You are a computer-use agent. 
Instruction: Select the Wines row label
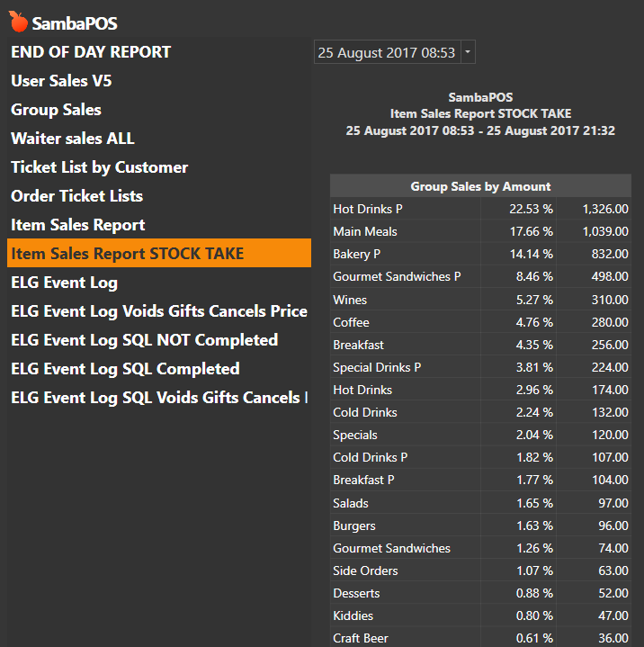pos(350,300)
